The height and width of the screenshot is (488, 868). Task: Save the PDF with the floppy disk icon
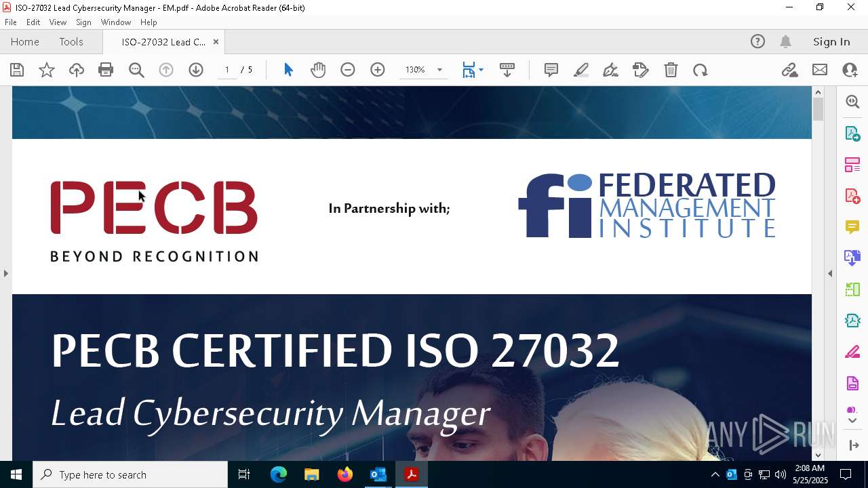click(17, 70)
